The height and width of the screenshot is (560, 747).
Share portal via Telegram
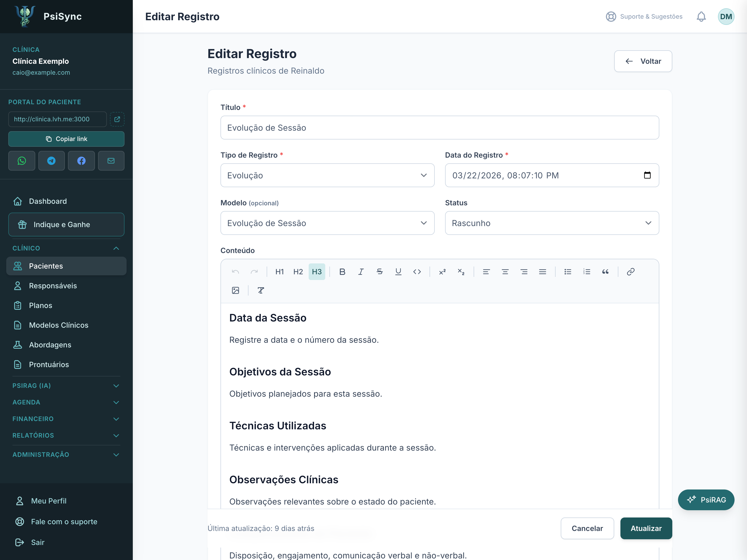(x=51, y=161)
